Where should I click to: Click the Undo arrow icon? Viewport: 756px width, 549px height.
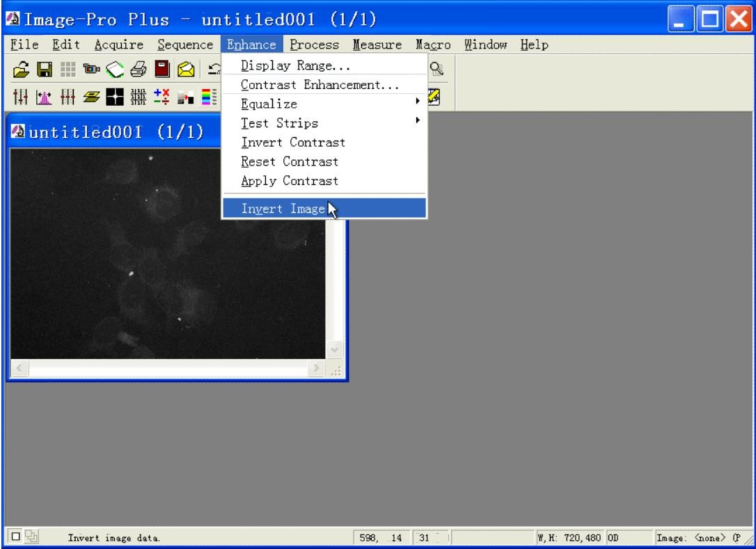click(x=214, y=70)
